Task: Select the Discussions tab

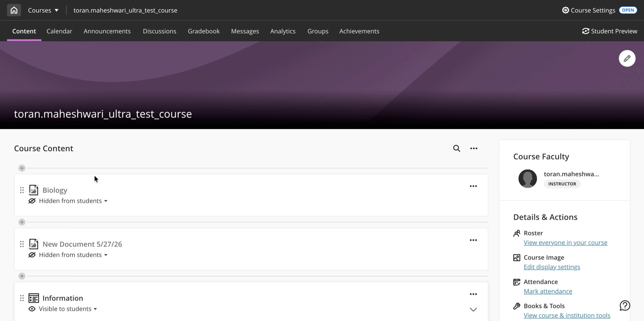Action: coord(159,31)
